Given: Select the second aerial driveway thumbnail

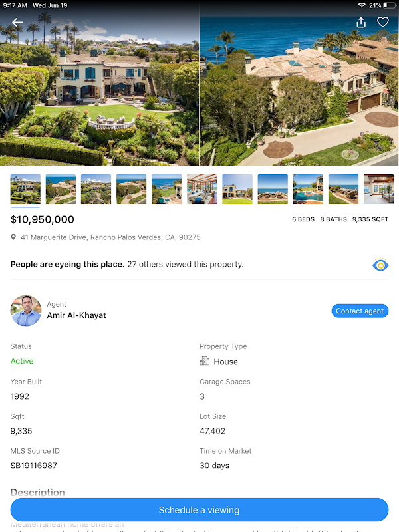Looking at the screenshot, I should point(61,189).
